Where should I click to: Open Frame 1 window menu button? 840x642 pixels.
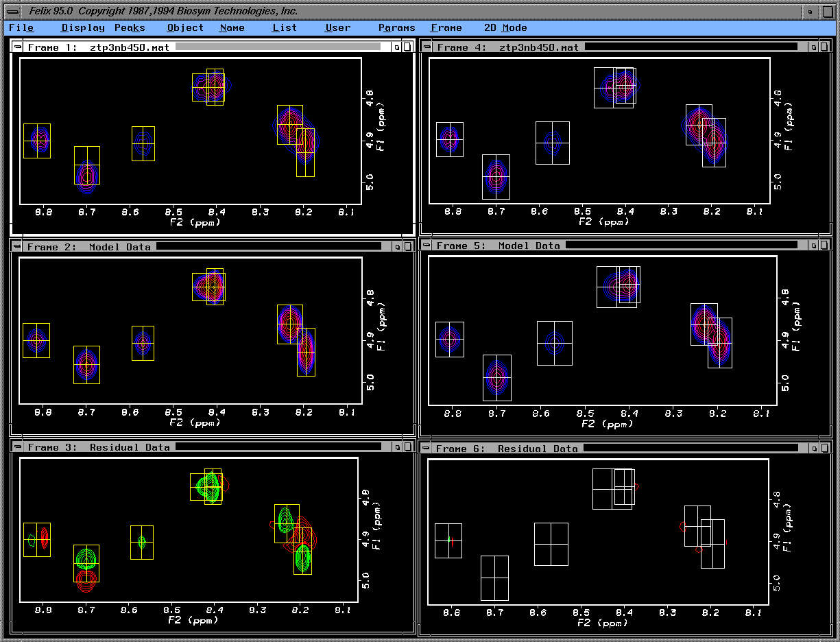(x=16, y=47)
